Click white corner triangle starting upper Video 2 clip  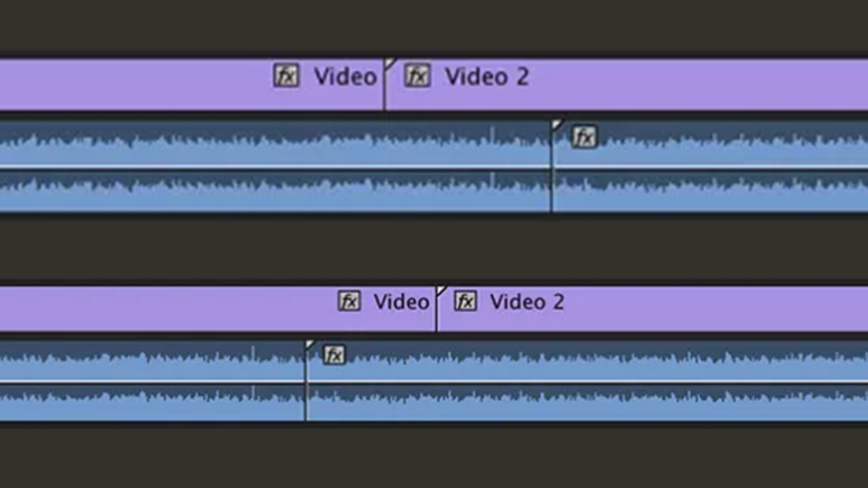coord(390,63)
